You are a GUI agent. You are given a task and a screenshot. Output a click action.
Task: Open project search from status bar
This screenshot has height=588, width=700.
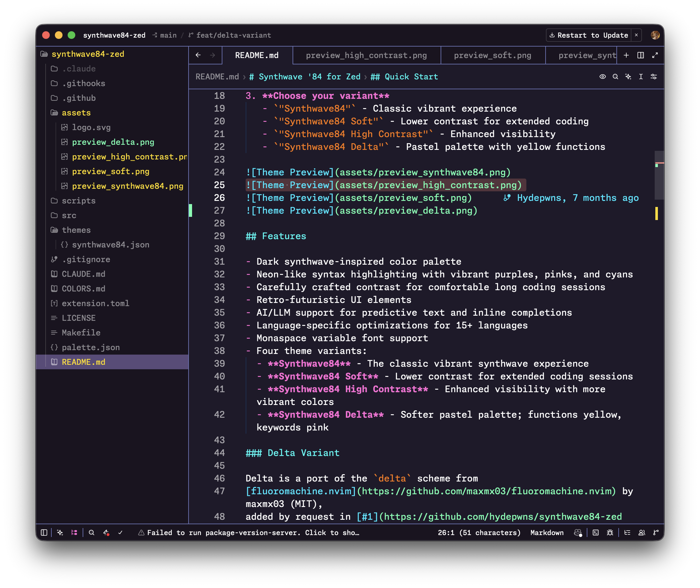click(91, 532)
